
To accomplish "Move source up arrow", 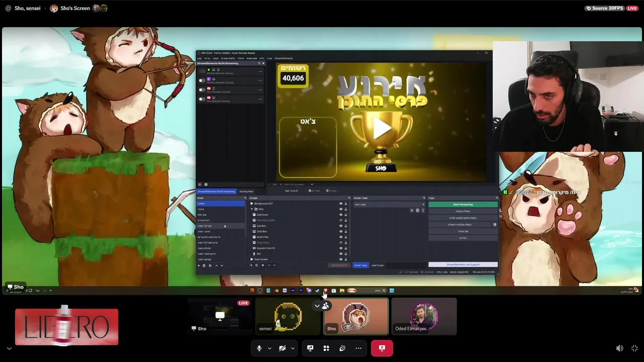I will pos(269,265).
